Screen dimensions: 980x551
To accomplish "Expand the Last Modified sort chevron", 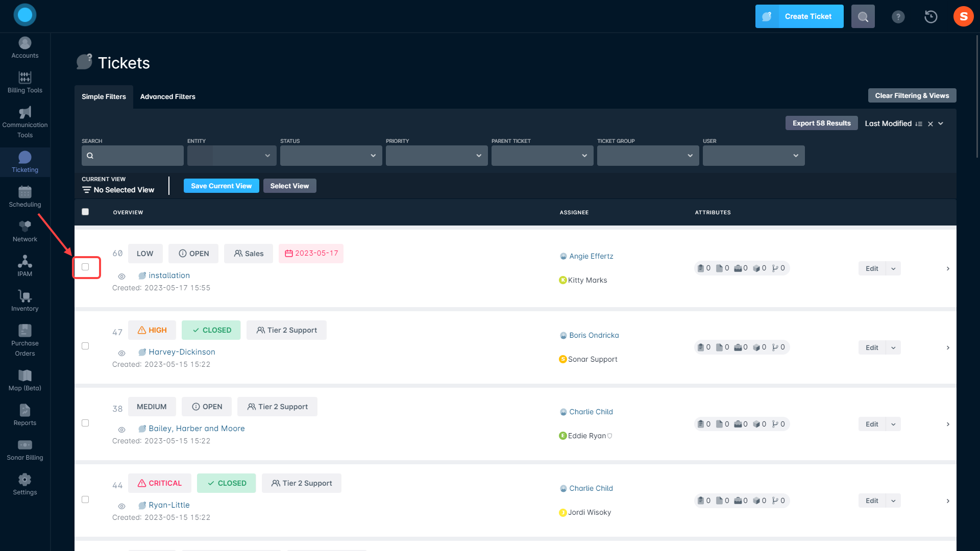I will coord(941,123).
